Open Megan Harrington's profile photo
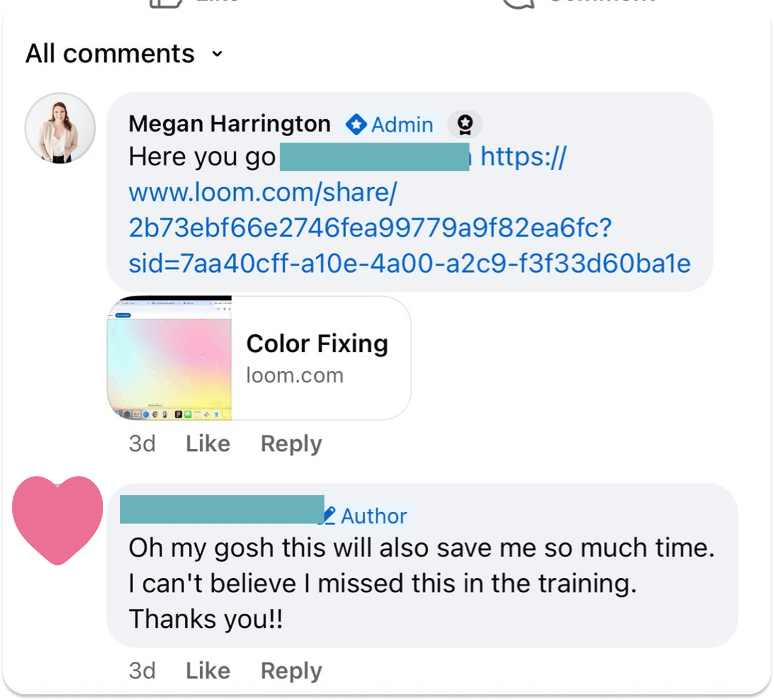Image resolution: width=774 pixels, height=700 pixels. (x=60, y=128)
